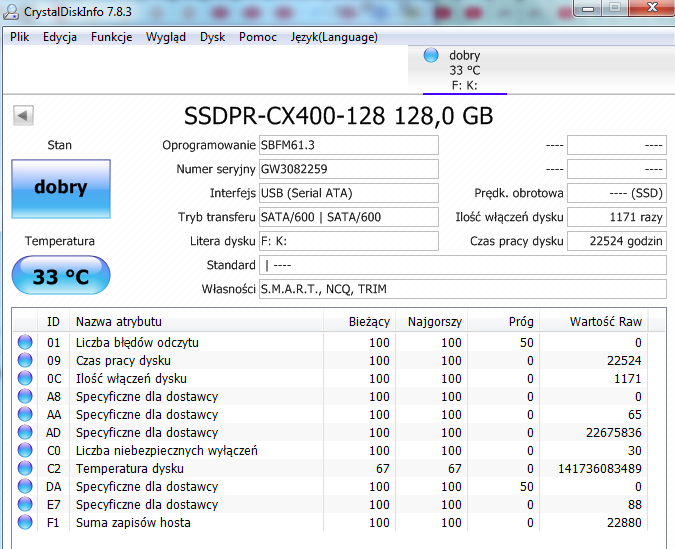The height and width of the screenshot is (549, 675).
Task: Click the 'Najgorszy' column header
Action: click(431, 322)
